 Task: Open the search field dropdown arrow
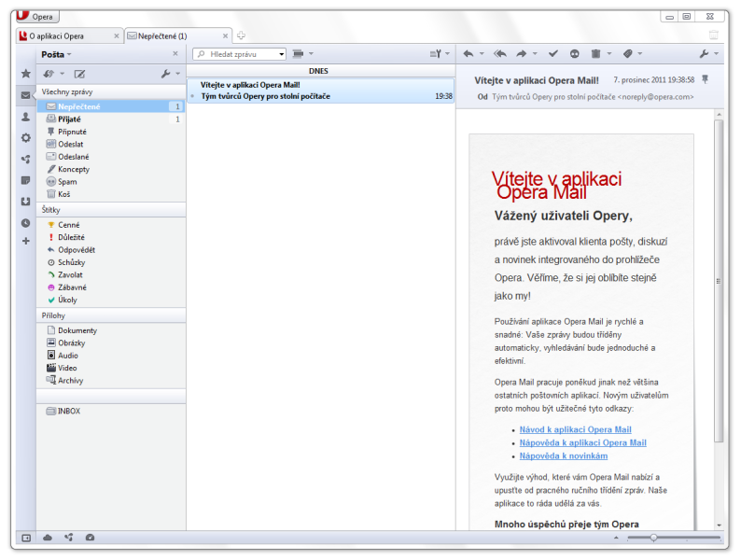click(x=282, y=54)
